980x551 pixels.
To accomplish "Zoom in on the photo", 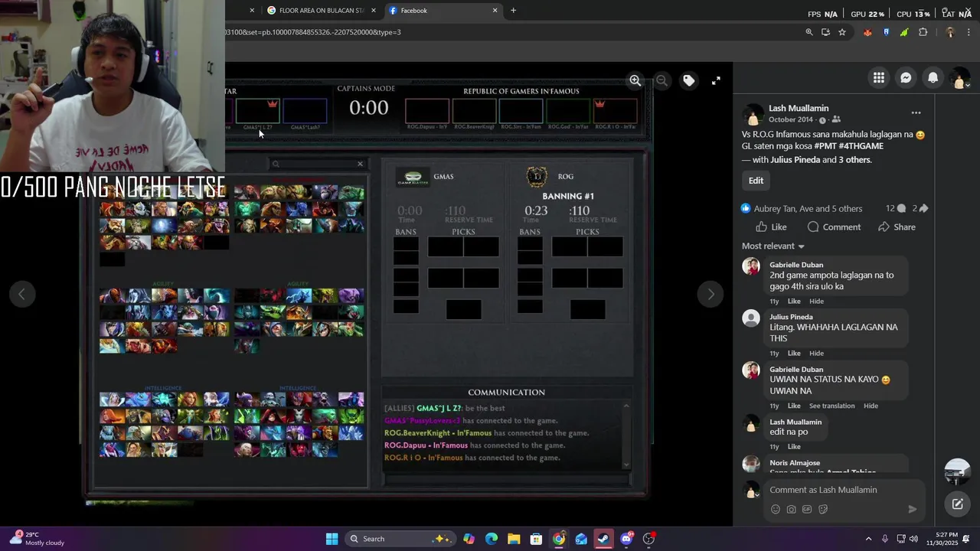I will (635, 80).
